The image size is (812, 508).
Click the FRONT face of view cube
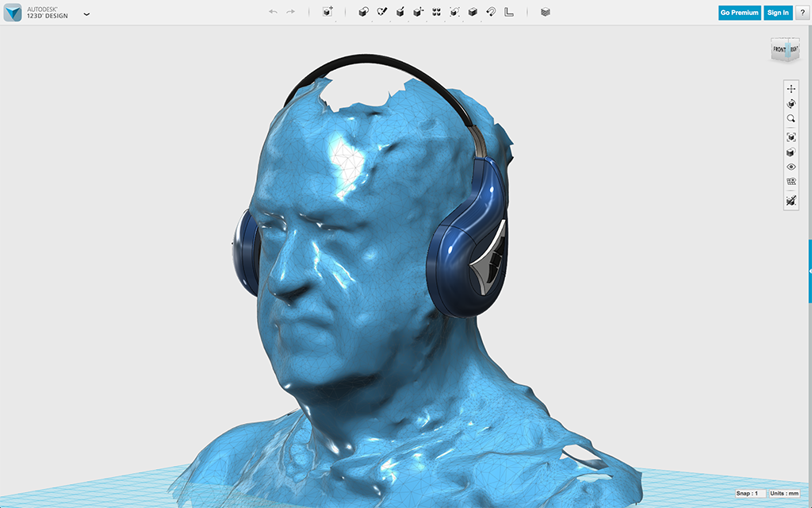pos(779,49)
